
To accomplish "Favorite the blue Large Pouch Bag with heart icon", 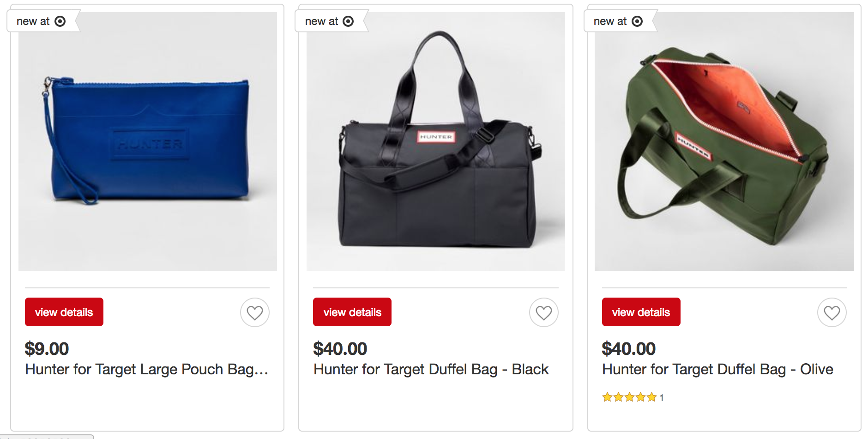I will (255, 312).
